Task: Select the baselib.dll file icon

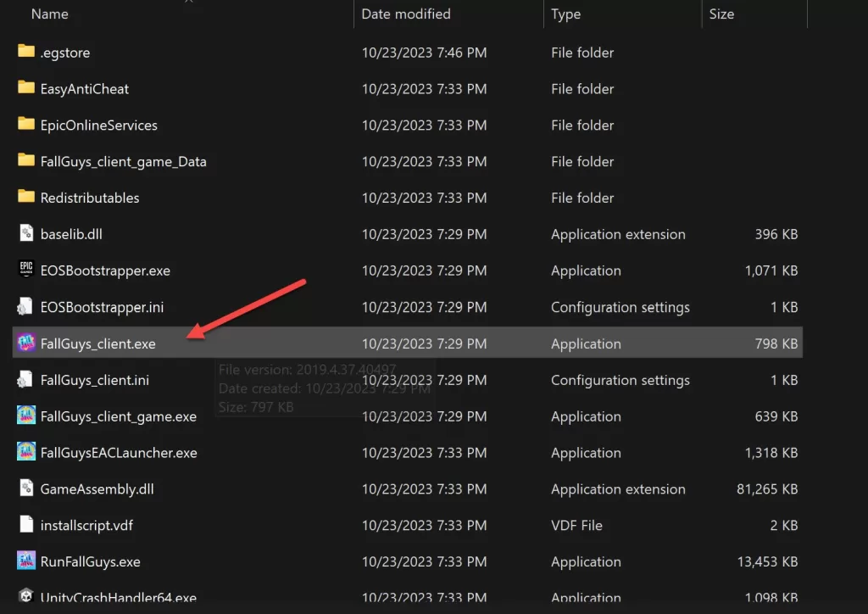Action: [26, 233]
